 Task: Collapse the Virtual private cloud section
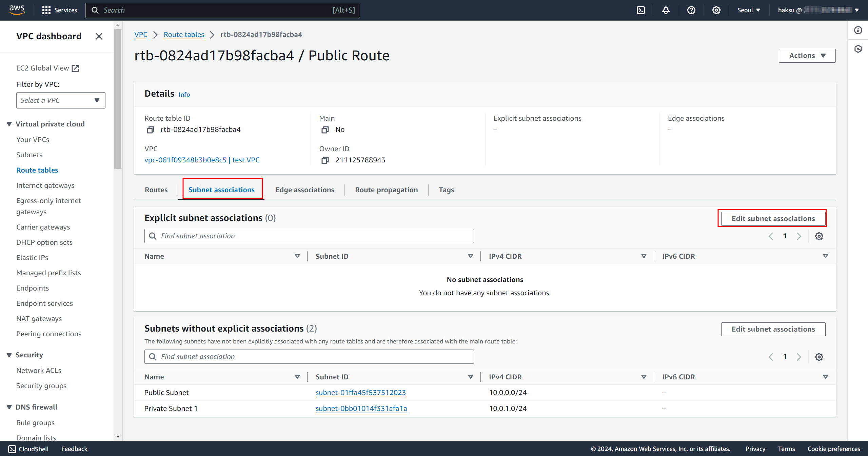point(9,124)
